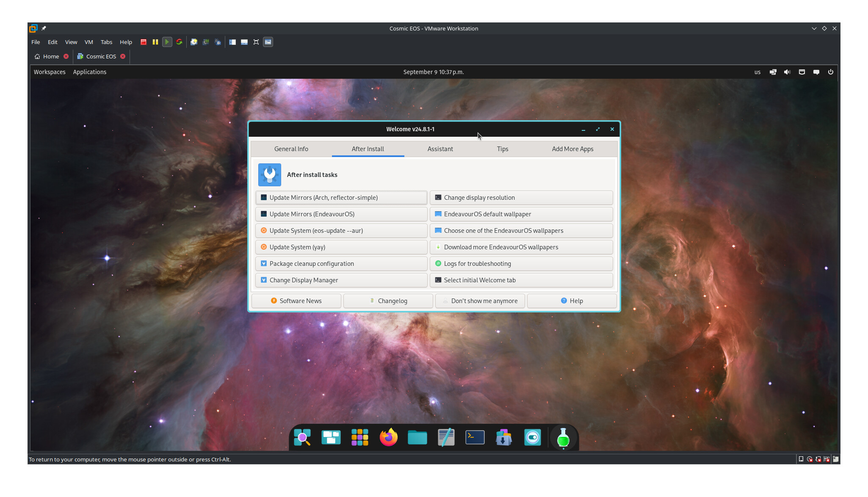Click Update Mirrors (Arch, reflector-simple)
This screenshot has height=497, width=868.
tap(341, 198)
